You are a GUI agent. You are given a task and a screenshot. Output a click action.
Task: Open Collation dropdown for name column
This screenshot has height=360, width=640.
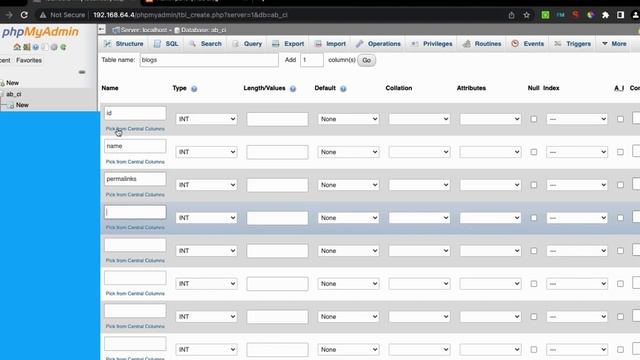419,152
